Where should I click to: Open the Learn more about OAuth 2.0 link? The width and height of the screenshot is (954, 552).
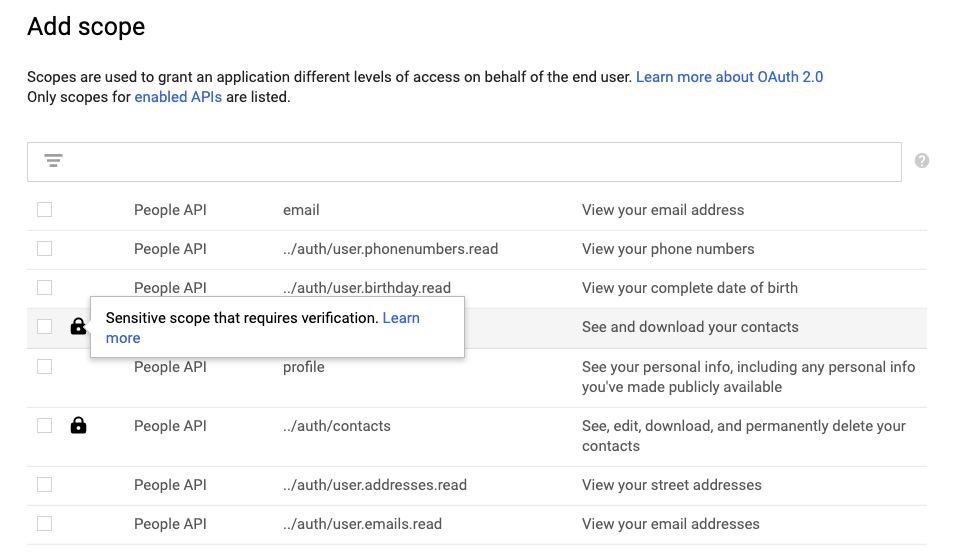coord(729,77)
